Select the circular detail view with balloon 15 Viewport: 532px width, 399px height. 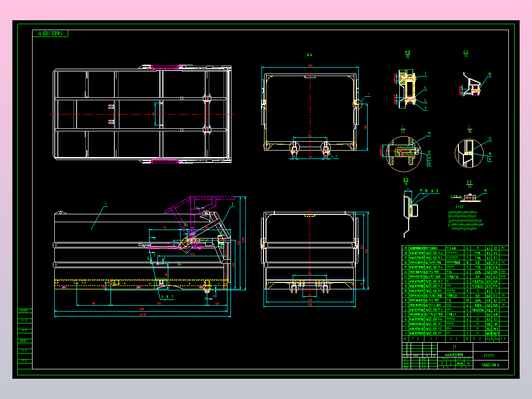pyautogui.click(x=469, y=153)
